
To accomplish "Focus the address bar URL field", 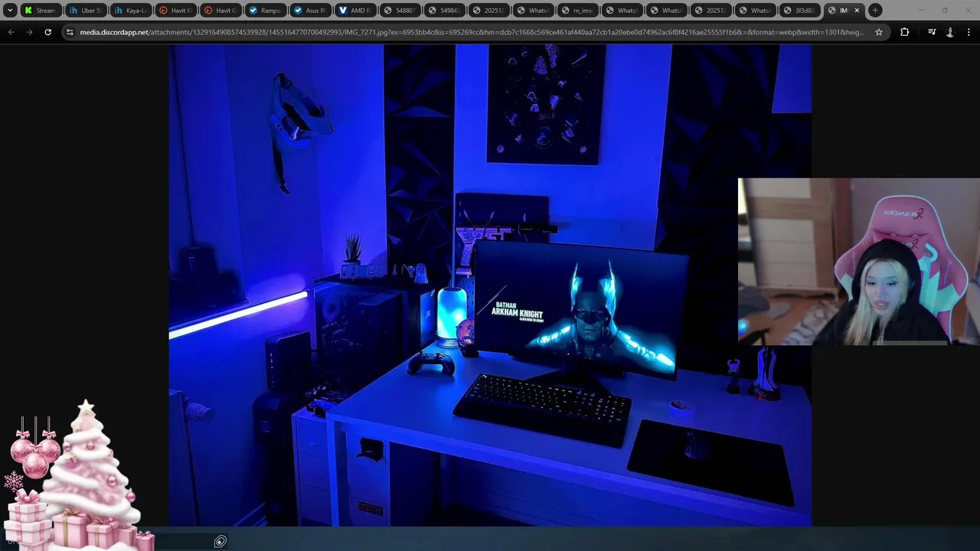I will coord(472,32).
